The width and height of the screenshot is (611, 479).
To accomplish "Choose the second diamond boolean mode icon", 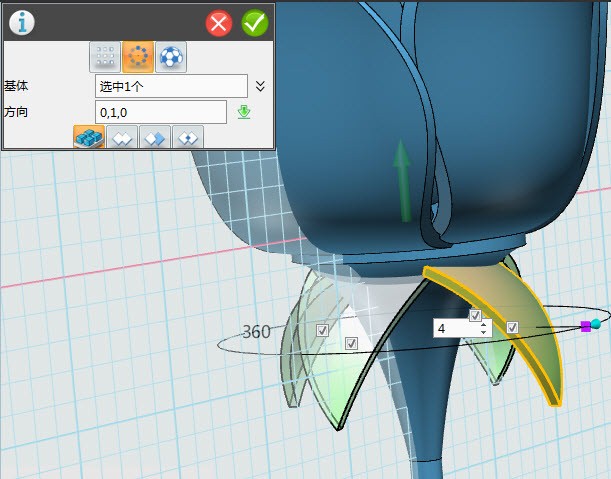I will [123, 138].
